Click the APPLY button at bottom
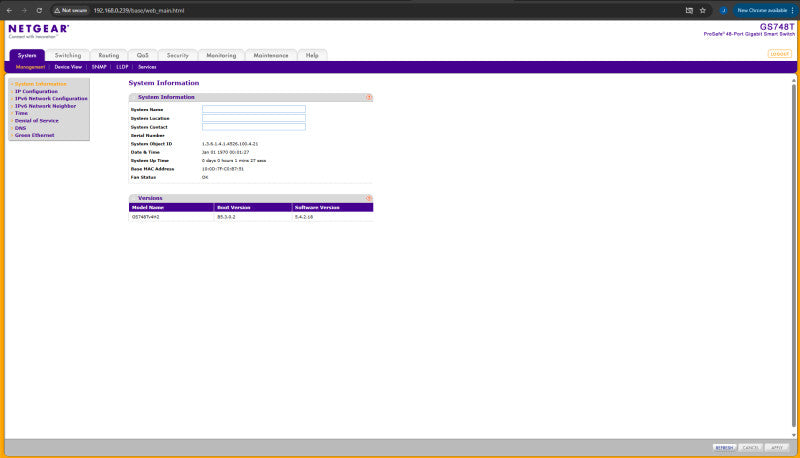This screenshot has height=458, width=800. pos(777,447)
